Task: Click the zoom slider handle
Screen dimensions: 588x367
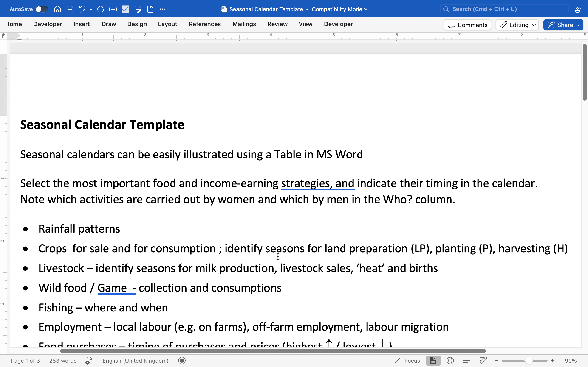Action: 529,361
